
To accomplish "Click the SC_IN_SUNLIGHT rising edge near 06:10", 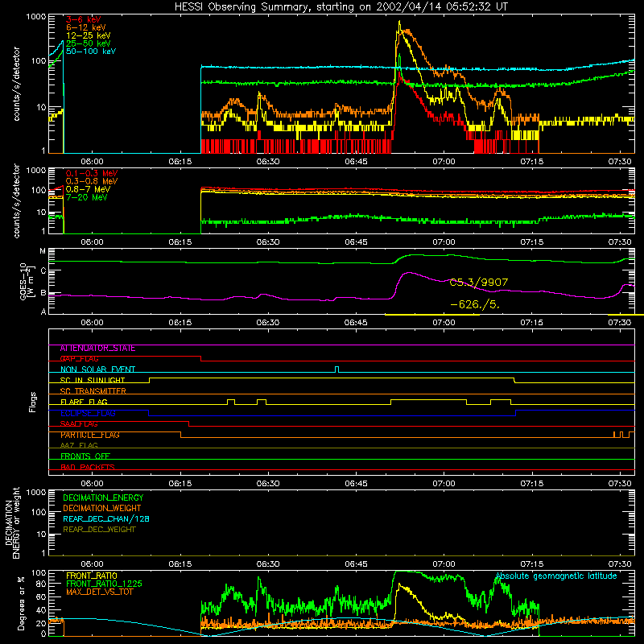I will [x=149, y=380].
